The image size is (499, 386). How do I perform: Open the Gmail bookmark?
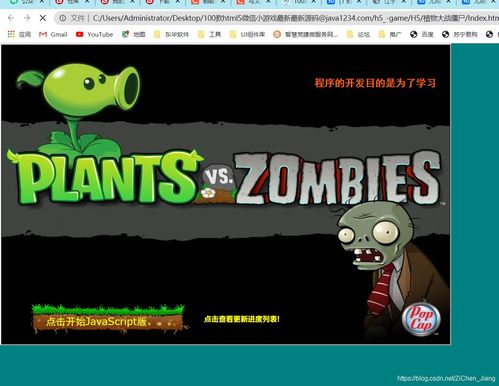tap(53, 34)
